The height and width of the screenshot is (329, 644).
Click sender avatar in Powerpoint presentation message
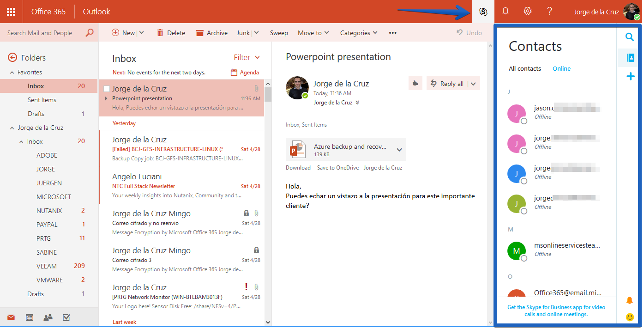(297, 88)
